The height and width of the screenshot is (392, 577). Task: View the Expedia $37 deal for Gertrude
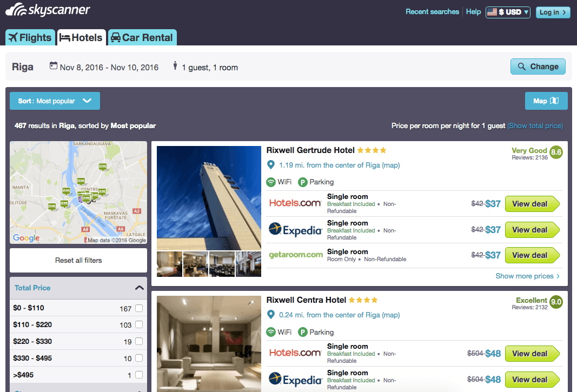click(532, 230)
